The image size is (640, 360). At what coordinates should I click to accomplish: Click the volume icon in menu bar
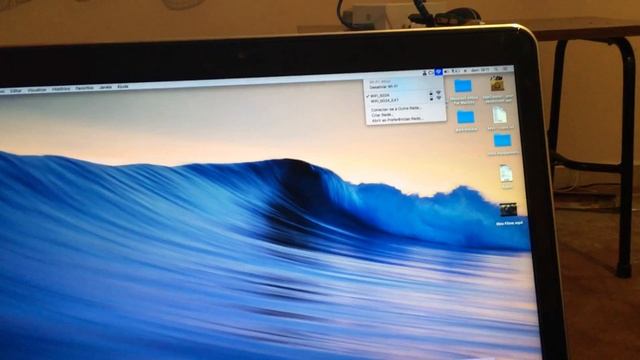[x=446, y=71]
